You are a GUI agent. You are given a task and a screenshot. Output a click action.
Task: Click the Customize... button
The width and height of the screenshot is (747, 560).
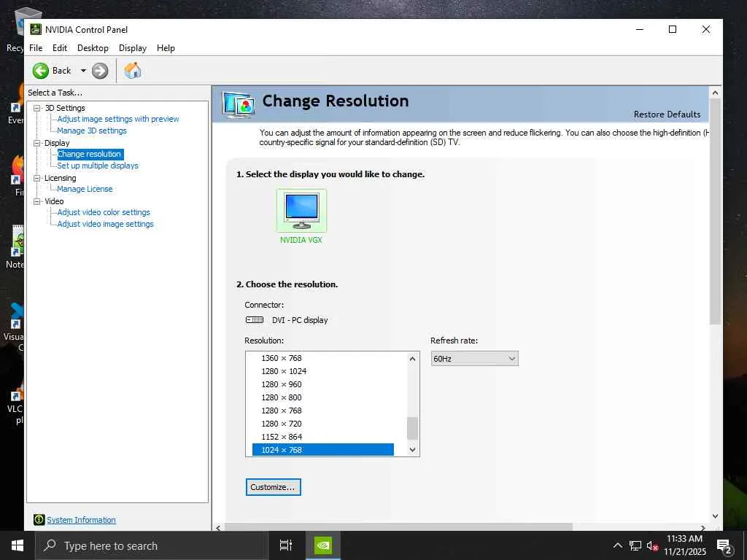(274, 487)
